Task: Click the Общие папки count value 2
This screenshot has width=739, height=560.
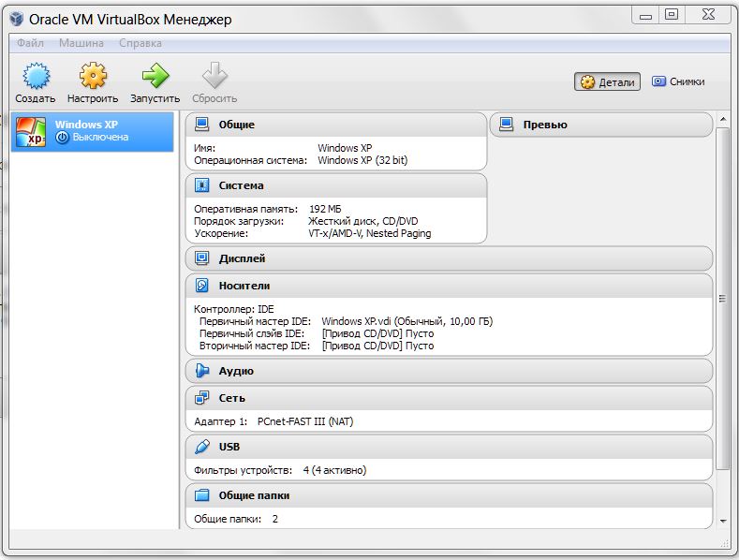Action: pos(274,519)
